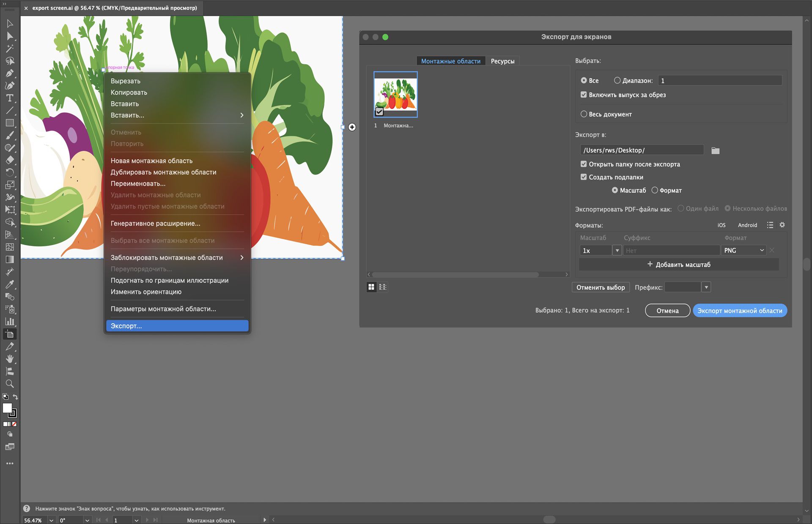The width and height of the screenshot is (812, 524).
Task: Select the 'Диапазон' radio button
Action: (x=617, y=80)
